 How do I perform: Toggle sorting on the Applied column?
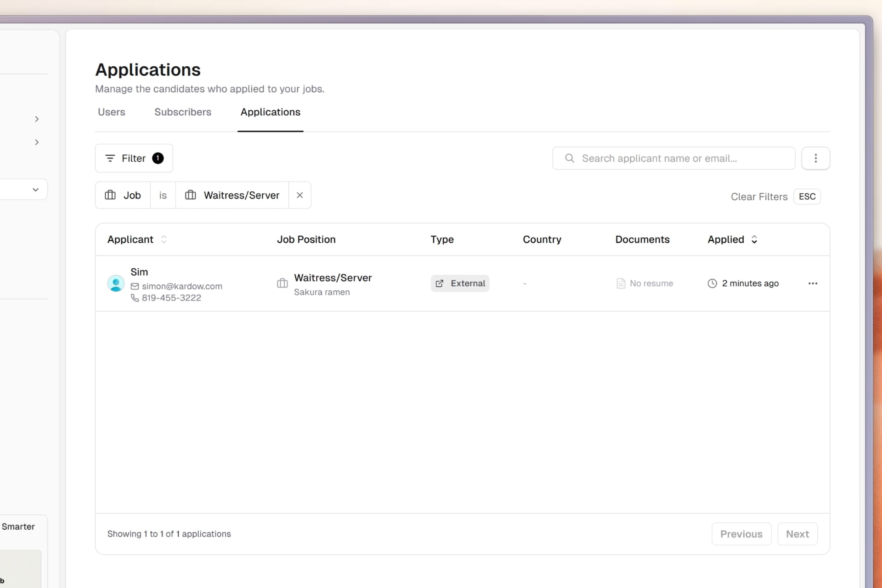(755, 239)
